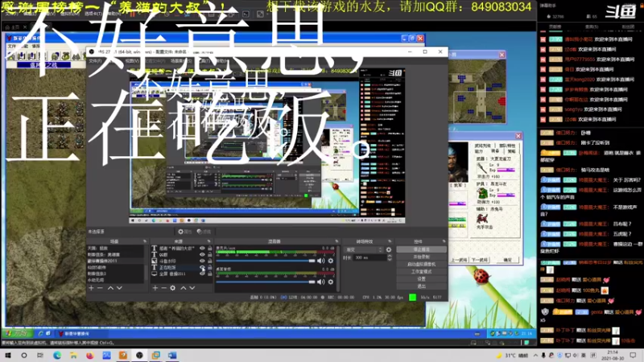Open Microsoft Edge from the Windows taskbar
This screenshot has width=644, height=362.
(56, 355)
